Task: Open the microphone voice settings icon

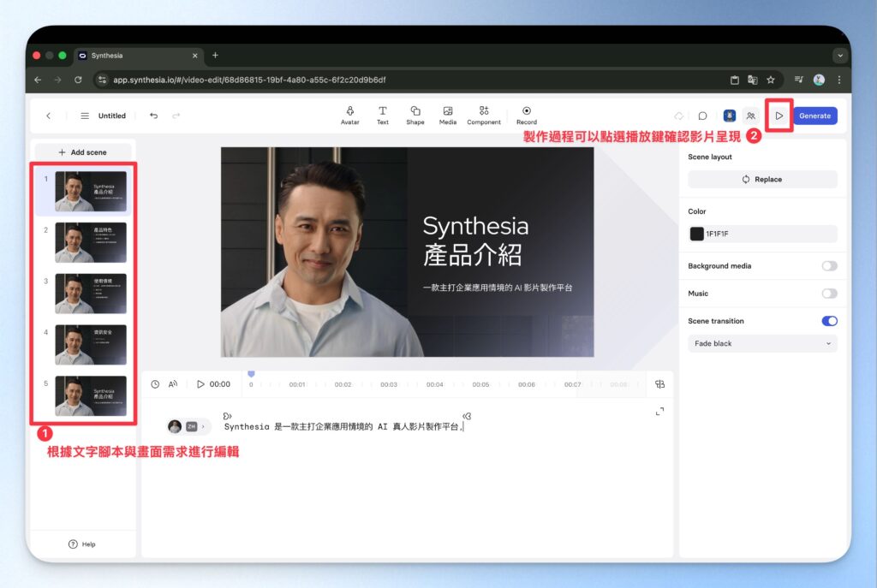Action: tap(728, 115)
